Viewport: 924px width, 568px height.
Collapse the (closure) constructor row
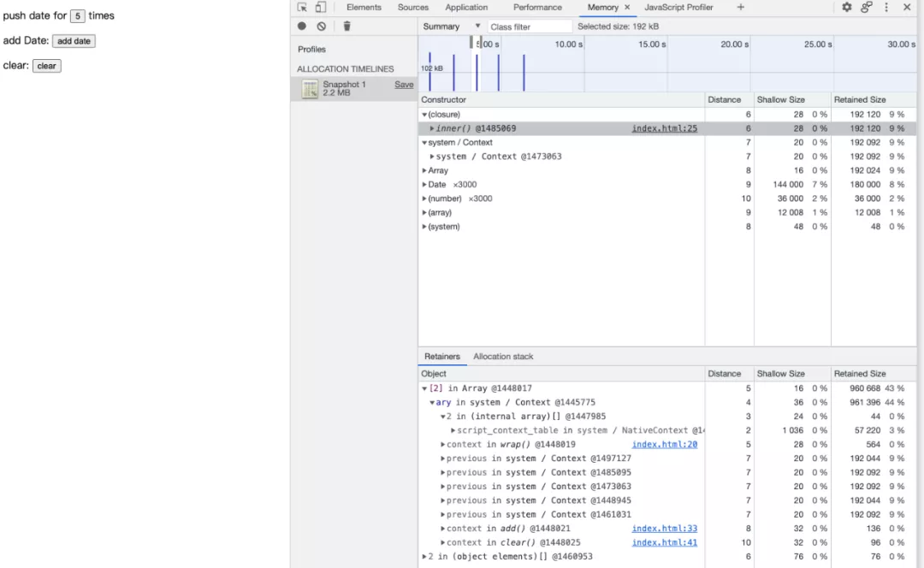click(424, 115)
